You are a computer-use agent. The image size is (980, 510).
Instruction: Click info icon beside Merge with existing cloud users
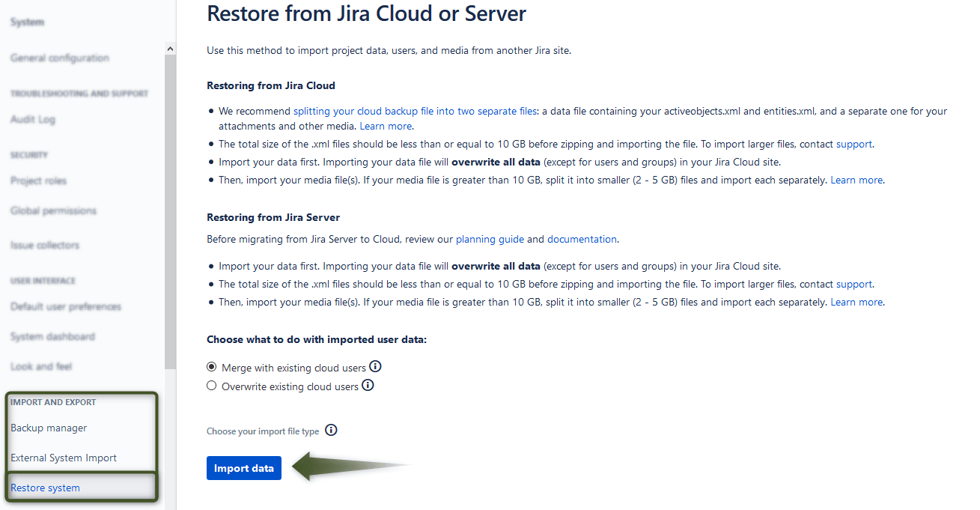click(376, 367)
